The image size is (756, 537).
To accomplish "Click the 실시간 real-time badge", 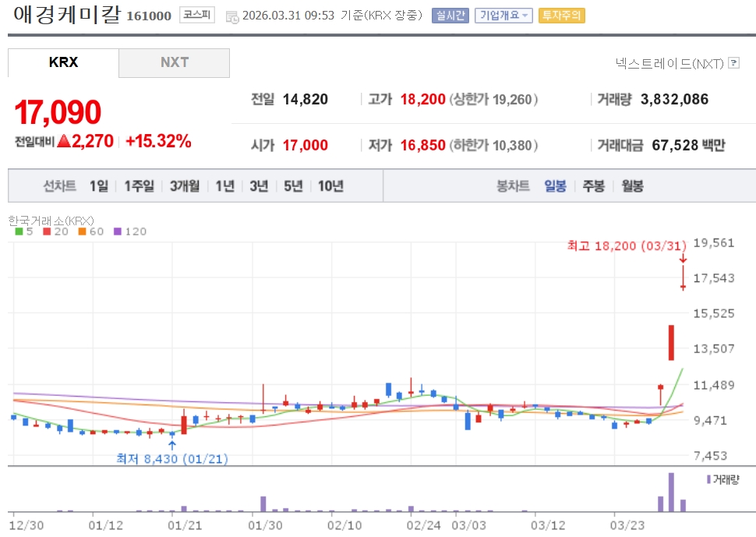I will tap(449, 16).
